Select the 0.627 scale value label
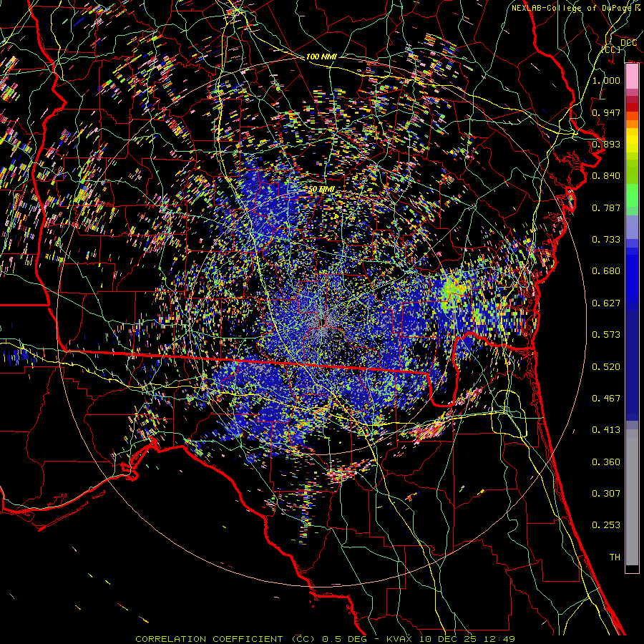This screenshot has width=644, height=644. 606,303
